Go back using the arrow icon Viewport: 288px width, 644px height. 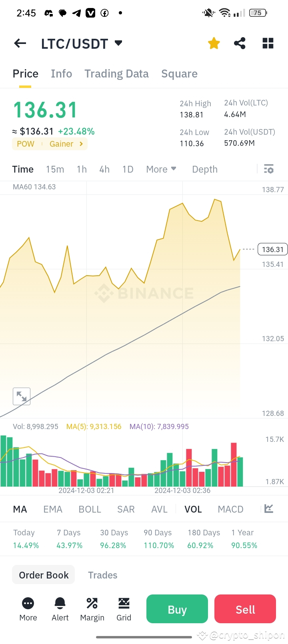tap(20, 43)
